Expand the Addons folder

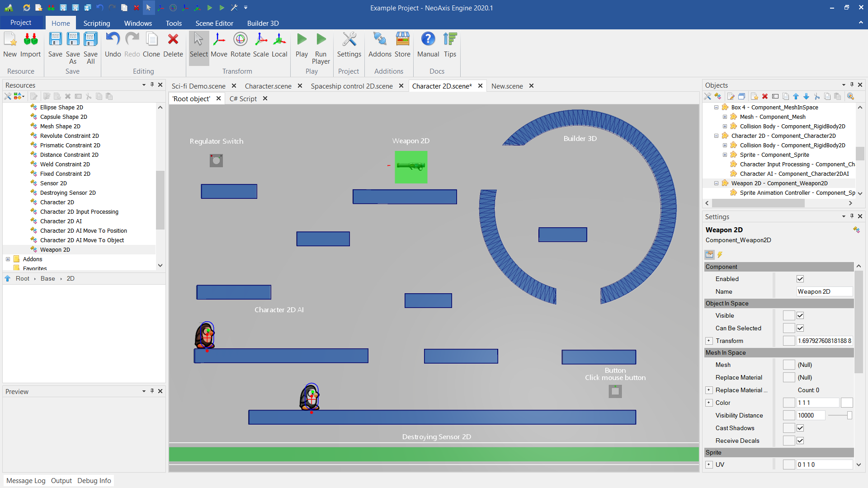[x=8, y=259]
